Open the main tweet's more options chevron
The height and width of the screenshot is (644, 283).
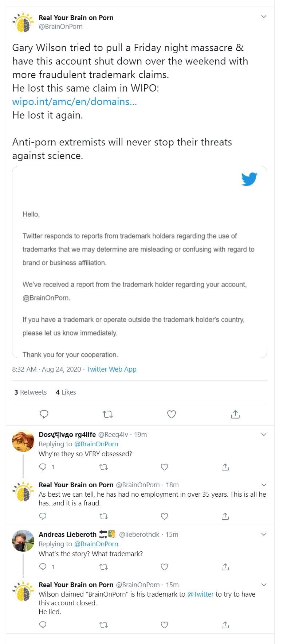(x=264, y=17)
